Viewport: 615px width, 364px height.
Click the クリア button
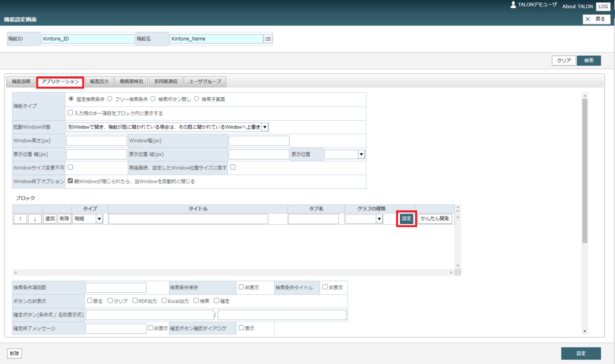point(564,60)
